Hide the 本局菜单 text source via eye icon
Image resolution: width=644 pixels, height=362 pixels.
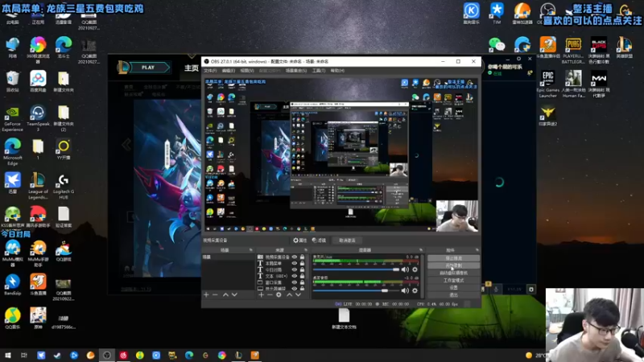[294, 264]
